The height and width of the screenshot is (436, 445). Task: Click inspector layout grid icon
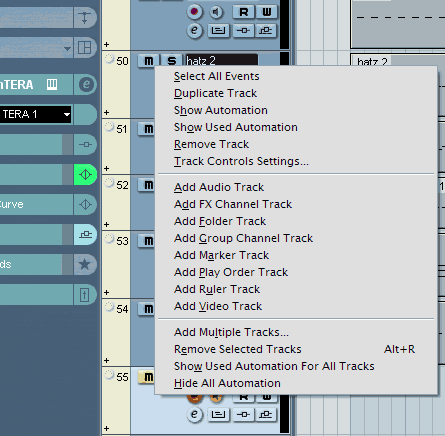click(85, 48)
